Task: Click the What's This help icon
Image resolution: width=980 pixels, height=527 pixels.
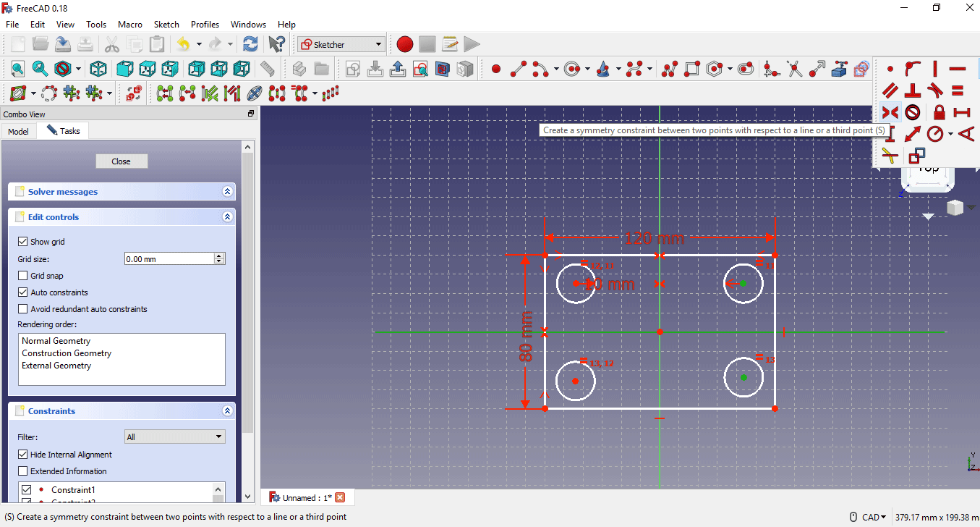Action: [x=276, y=44]
